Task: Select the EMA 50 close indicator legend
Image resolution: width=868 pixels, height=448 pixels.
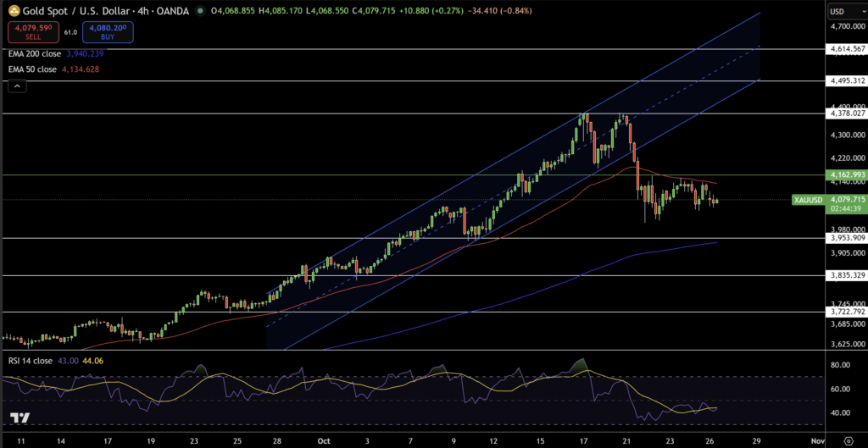Action: 31,69
